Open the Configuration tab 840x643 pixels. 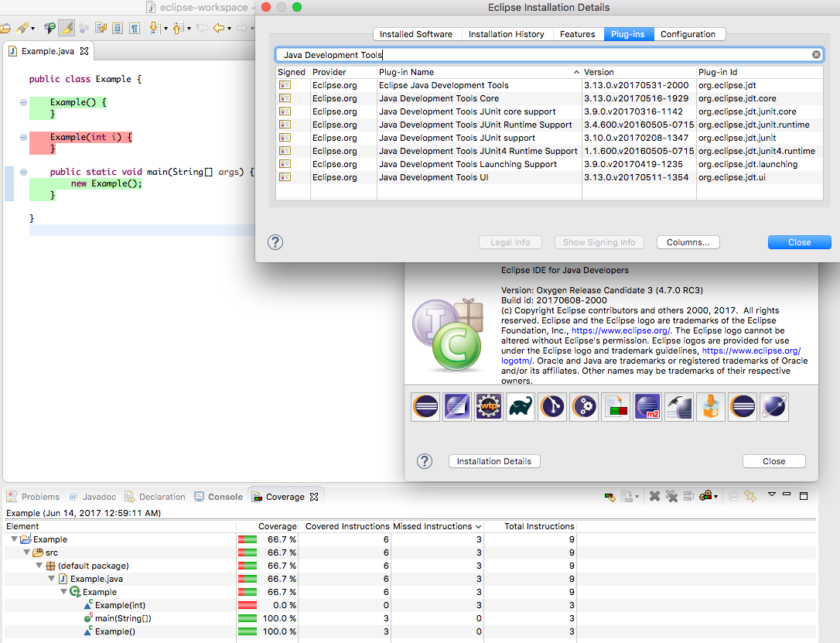tap(688, 34)
